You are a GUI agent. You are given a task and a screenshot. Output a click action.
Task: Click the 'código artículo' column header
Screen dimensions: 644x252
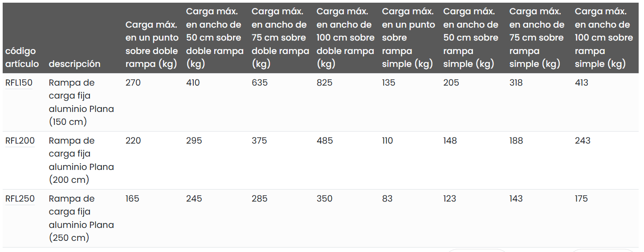[22, 58]
